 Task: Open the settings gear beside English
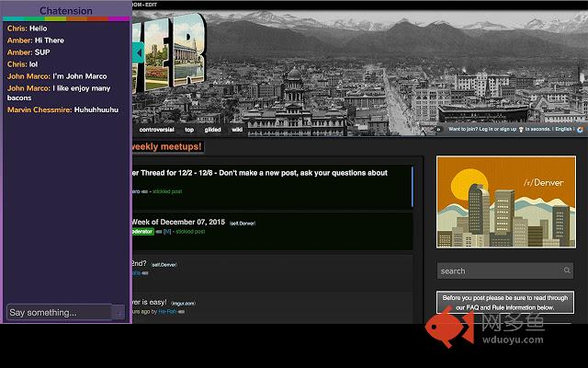[580, 129]
